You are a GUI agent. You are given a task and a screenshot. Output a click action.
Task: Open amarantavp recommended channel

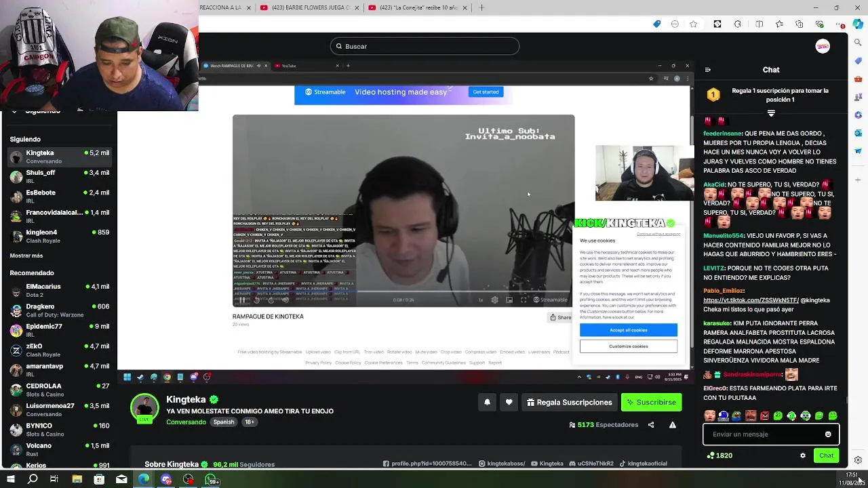point(59,370)
